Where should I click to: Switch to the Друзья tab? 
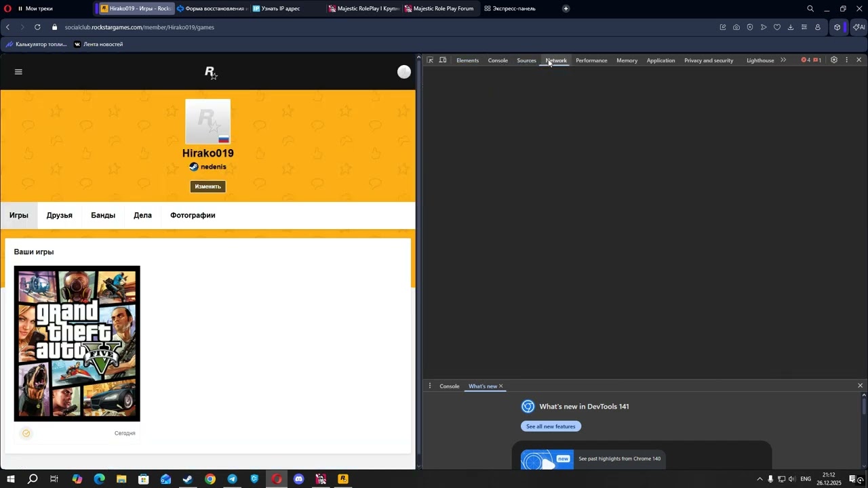point(60,216)
